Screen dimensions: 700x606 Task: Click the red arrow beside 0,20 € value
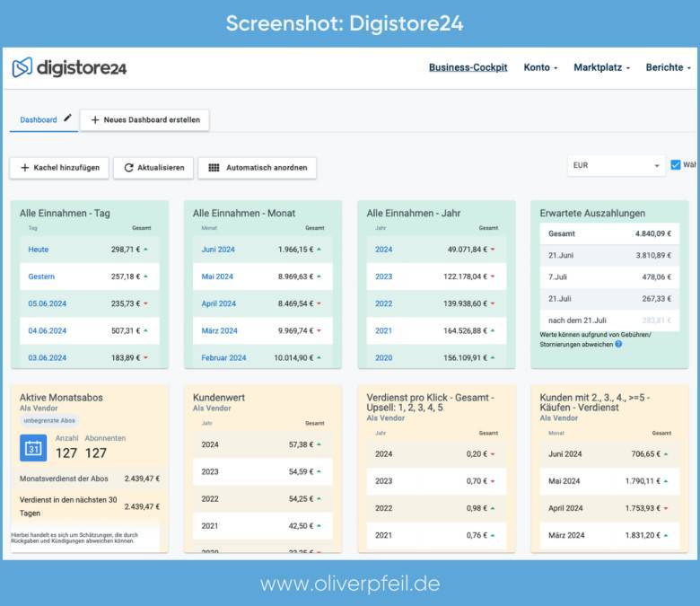coord(493,454)
